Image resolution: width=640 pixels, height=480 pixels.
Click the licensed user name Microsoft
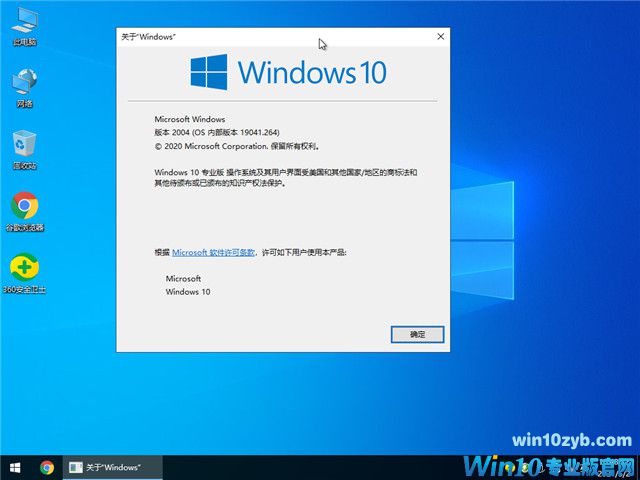[x=183, y=278]
